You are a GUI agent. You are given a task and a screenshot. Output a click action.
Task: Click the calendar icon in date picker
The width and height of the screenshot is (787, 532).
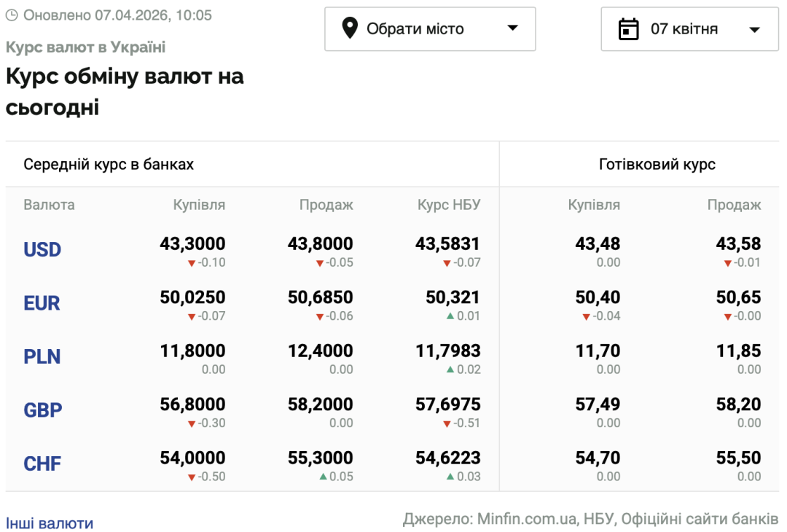[628, 29]
